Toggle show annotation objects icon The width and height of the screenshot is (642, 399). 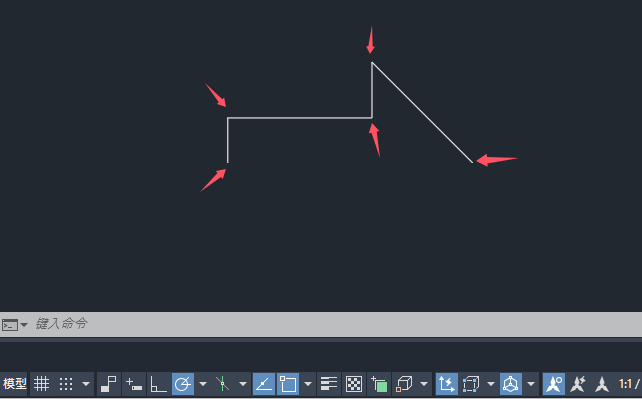click(554, 384)
